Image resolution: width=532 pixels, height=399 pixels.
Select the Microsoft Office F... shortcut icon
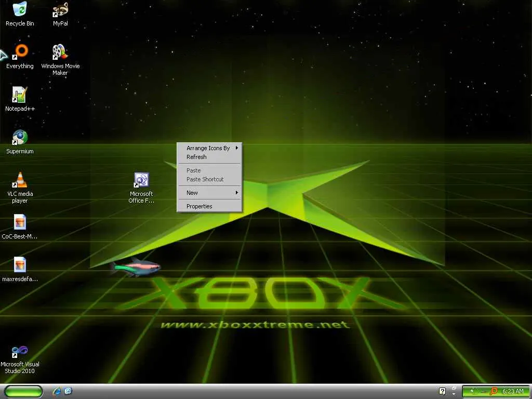click(x=141, y=188)
